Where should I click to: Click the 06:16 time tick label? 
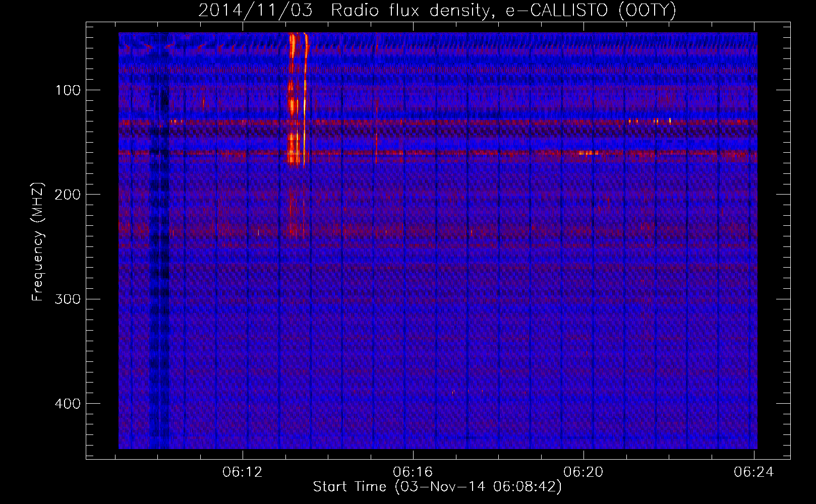tap(413, 472)
